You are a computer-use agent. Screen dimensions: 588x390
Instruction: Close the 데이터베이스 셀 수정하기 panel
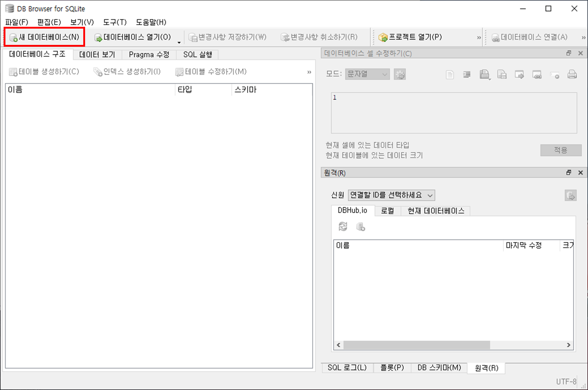click(580, 53)
